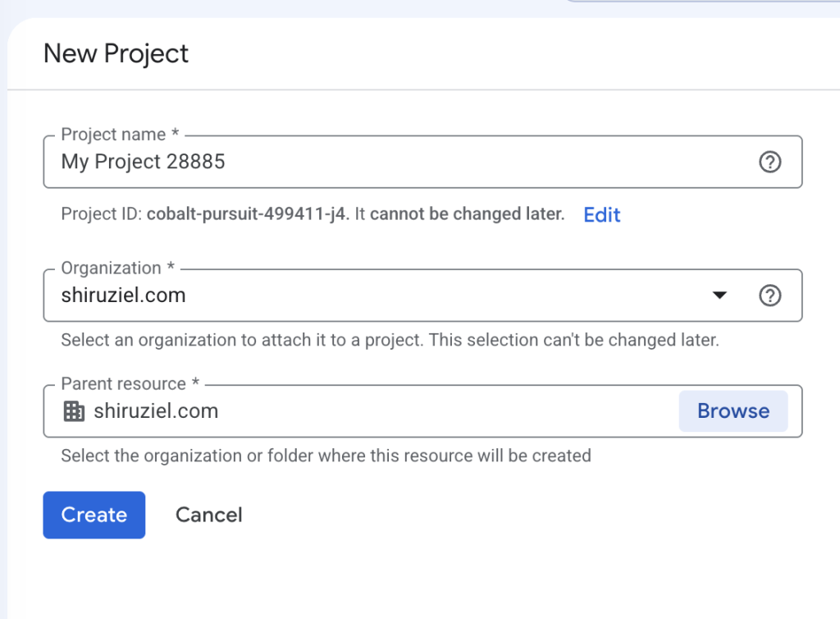Screen dimensions: 840x619
Task: Click the 'Select an organization to attach' helper text
Action: tap(390, 340)
